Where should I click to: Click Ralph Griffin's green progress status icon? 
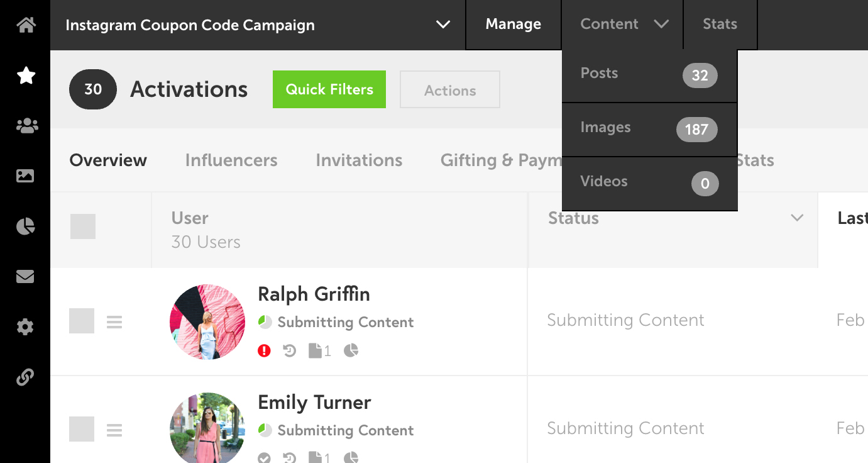click(265, 322)
